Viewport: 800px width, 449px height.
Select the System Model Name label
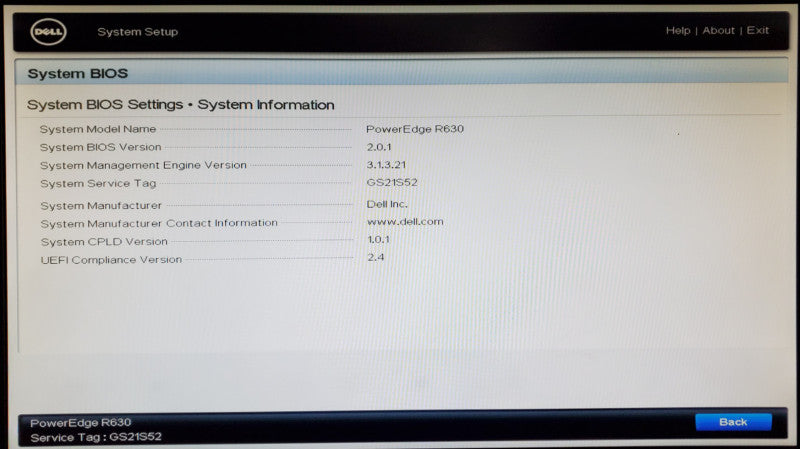(x=98, y=129)
